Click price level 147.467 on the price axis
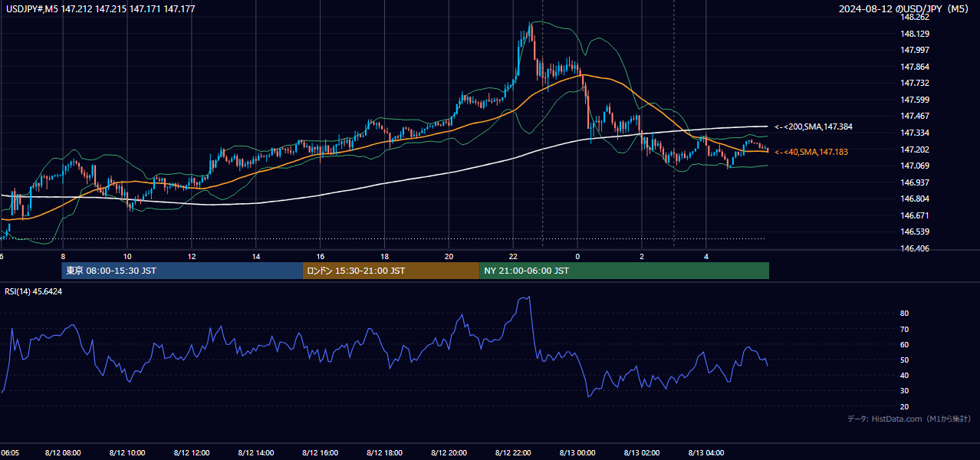 click(x=915, y=116)
